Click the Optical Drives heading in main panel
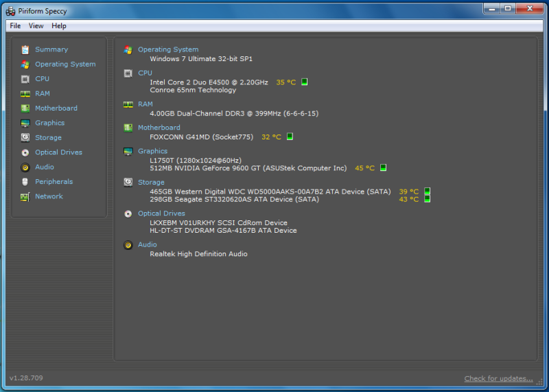 point(161,214)
